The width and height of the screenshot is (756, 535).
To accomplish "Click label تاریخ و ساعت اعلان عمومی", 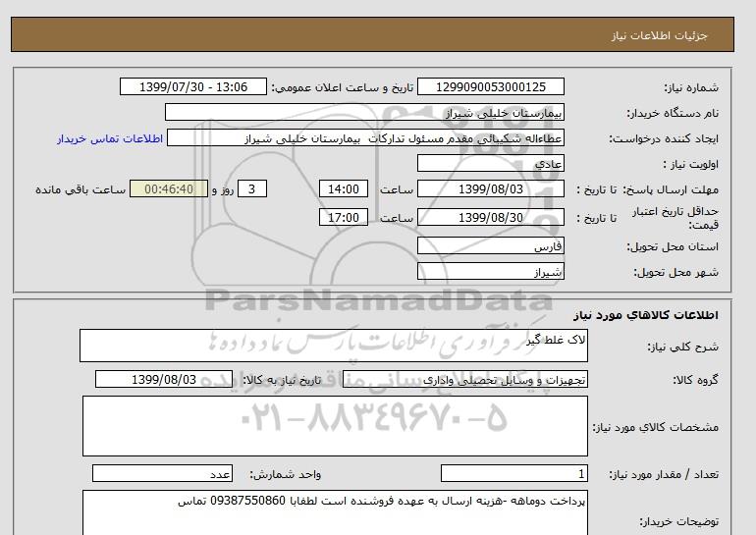I will point(343,87).
